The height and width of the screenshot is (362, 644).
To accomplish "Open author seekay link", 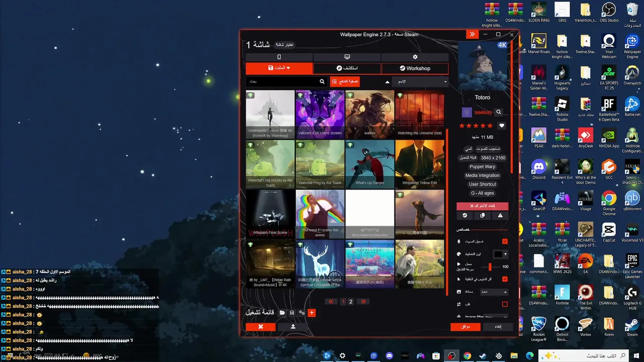I will 483,112.
